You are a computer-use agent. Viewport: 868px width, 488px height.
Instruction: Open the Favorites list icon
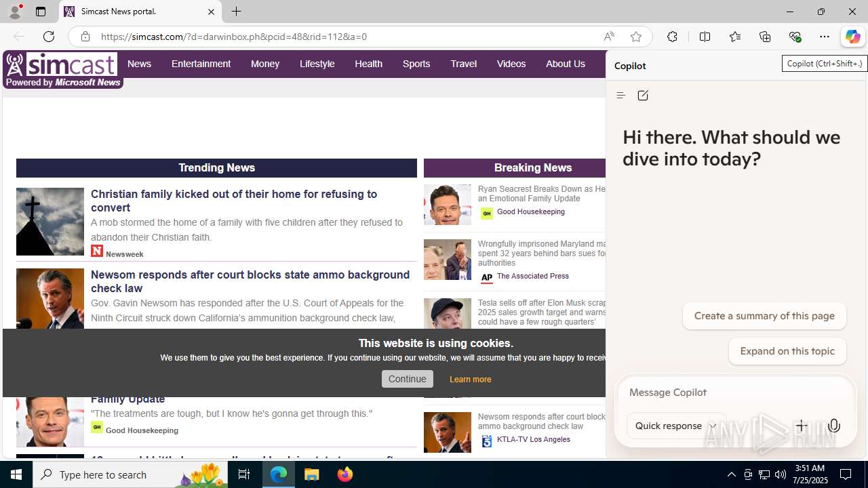[x=735, y=37]
